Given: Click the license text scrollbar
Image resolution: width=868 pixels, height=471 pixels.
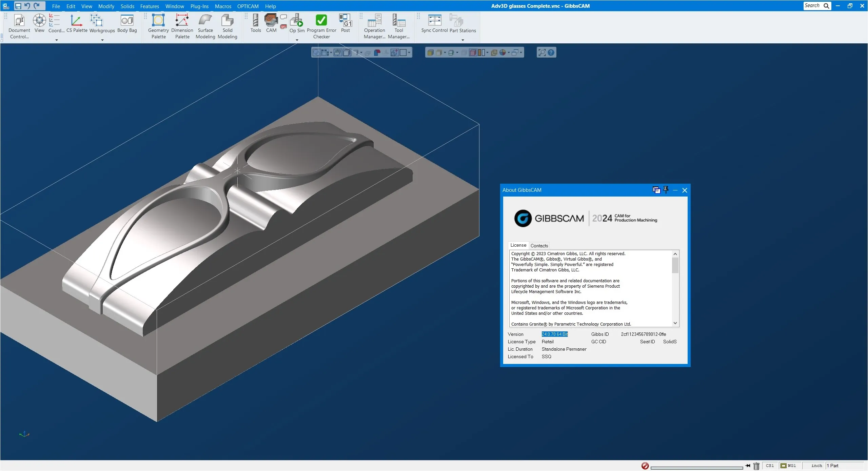Looking at the screenshot, I should (x=675, y=265).
